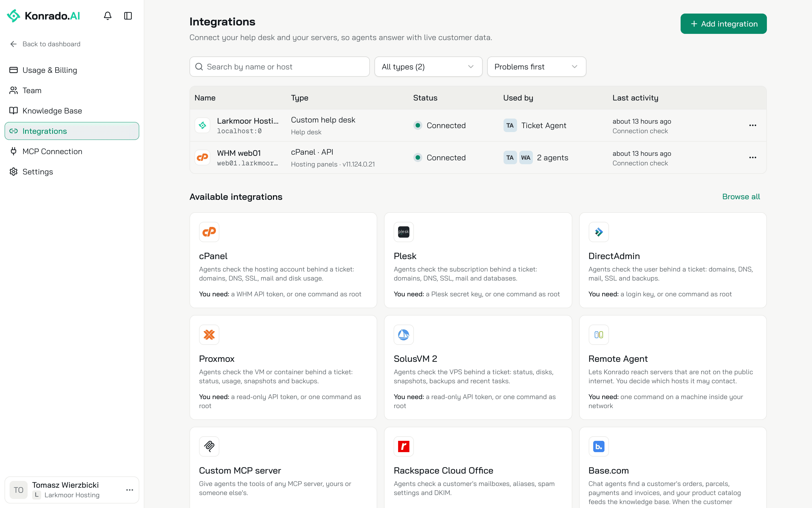Click the SolusVM 2 card logo
Viewport: 812px width, 508px height.
click(404, 335)
